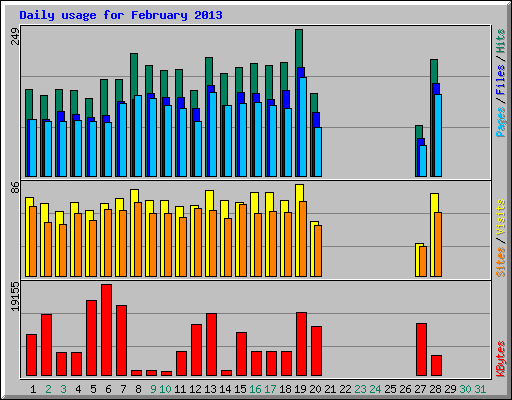Screen dimensions: 512x400
Task: Click the chart title 'Daily usage for February 2013'
Action: [121, 15]
